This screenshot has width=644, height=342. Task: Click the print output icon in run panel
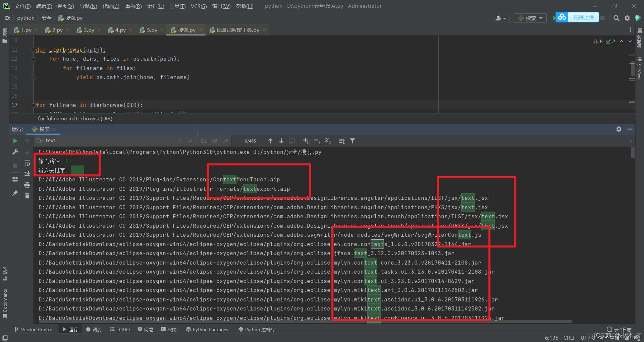click(27, 185)
